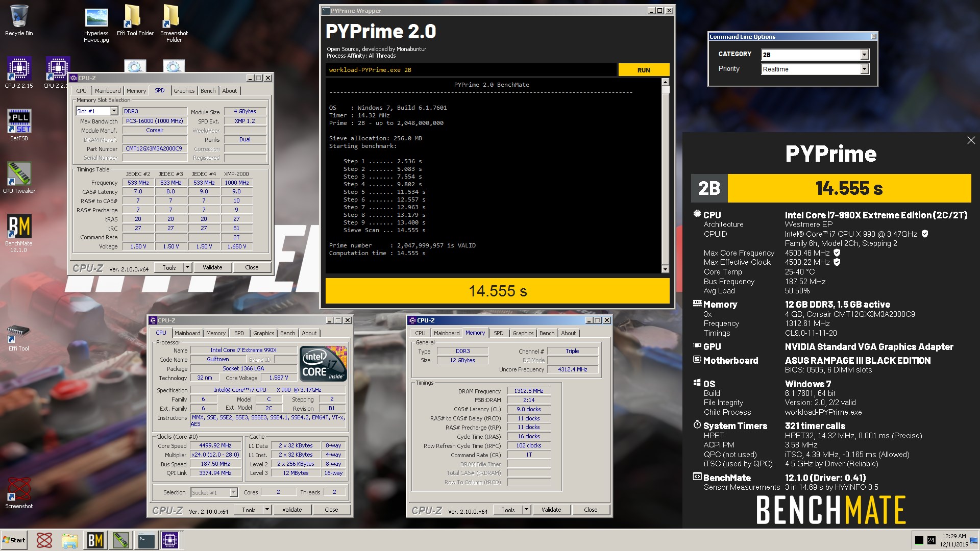
Task: Click the yellow RUN button in PYPrime
Action: click(644, 70)
